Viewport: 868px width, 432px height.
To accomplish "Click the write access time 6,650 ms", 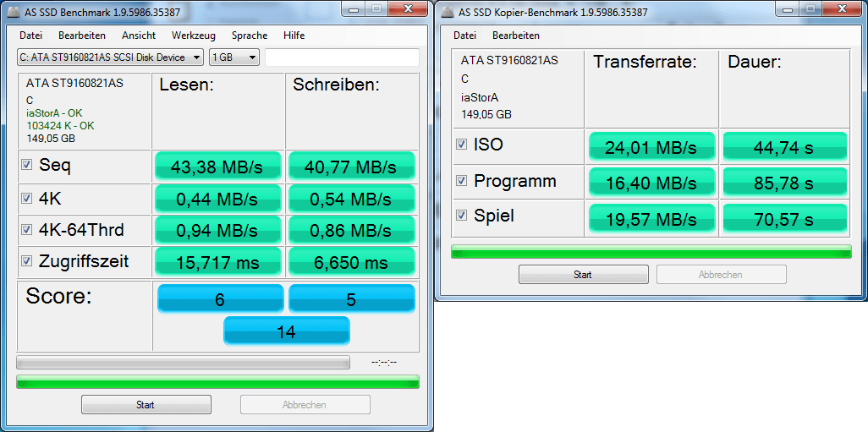I will pyautogui.click(x=352, y=261).
